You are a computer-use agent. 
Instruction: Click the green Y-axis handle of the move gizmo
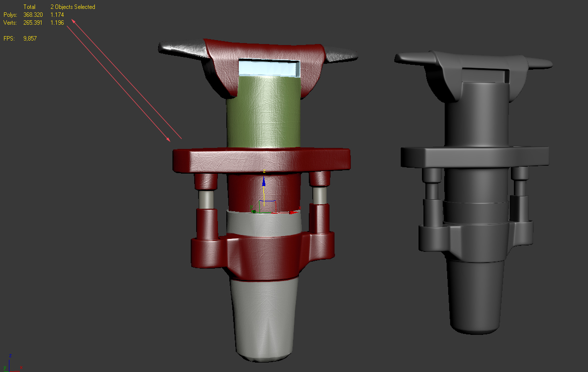254,212
